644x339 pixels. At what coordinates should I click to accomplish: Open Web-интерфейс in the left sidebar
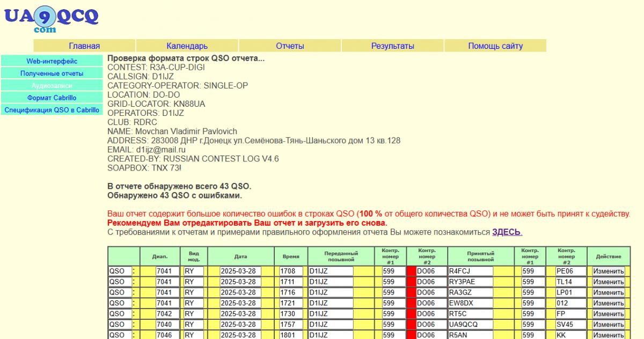[x=52, y=61]
